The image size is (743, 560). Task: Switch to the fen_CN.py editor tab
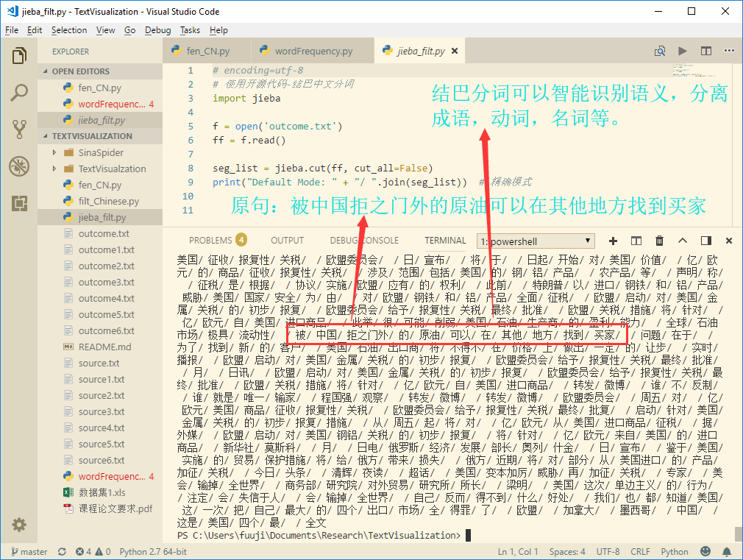[207, 51]
